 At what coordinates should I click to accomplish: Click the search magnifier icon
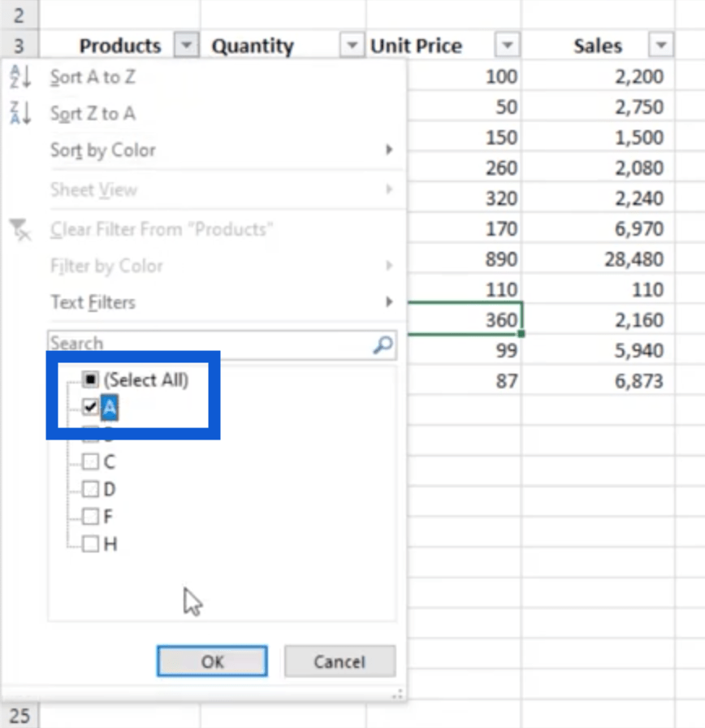pyautogui.click(x=383, y=344)
